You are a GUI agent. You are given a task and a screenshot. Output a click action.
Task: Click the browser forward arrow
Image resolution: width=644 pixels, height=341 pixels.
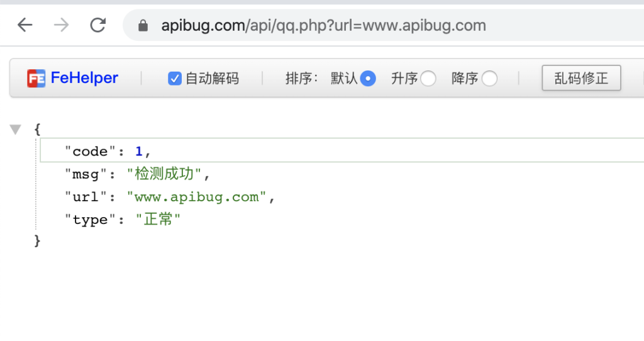[x=62, y=25]
